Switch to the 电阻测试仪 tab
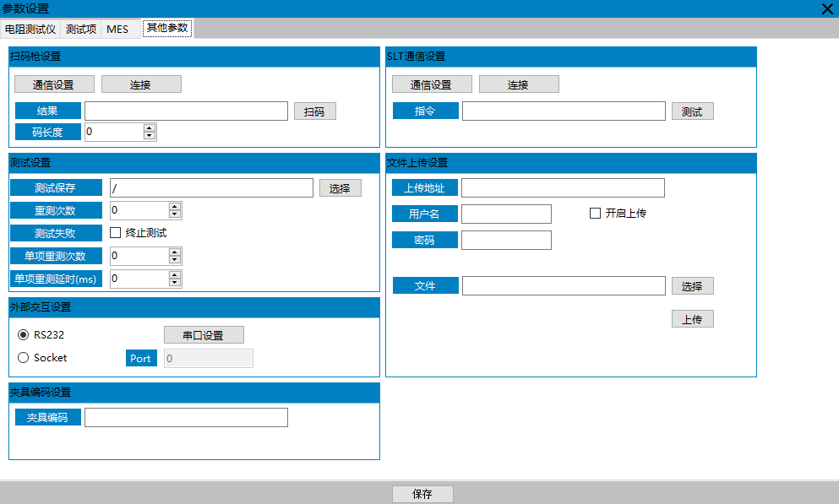 click(x=30, y=29)
